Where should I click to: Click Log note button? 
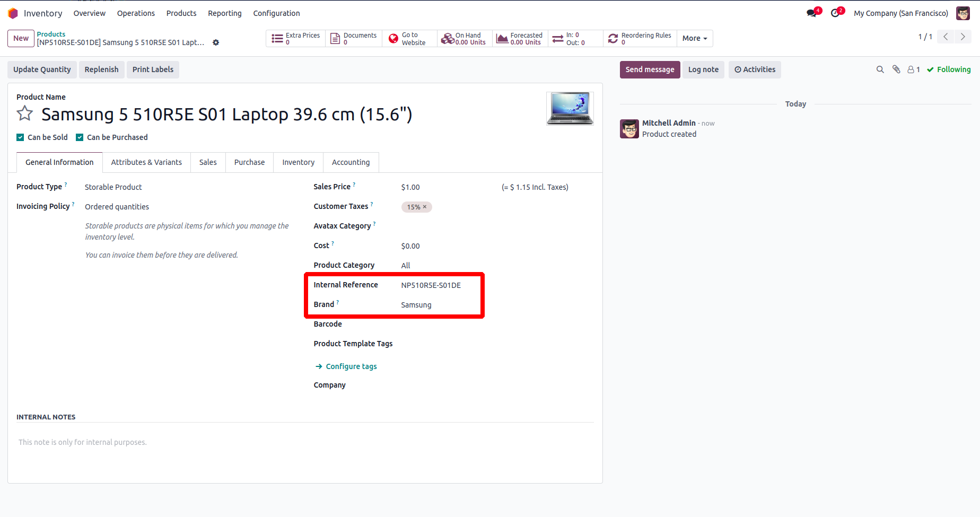tap(703, 69)
